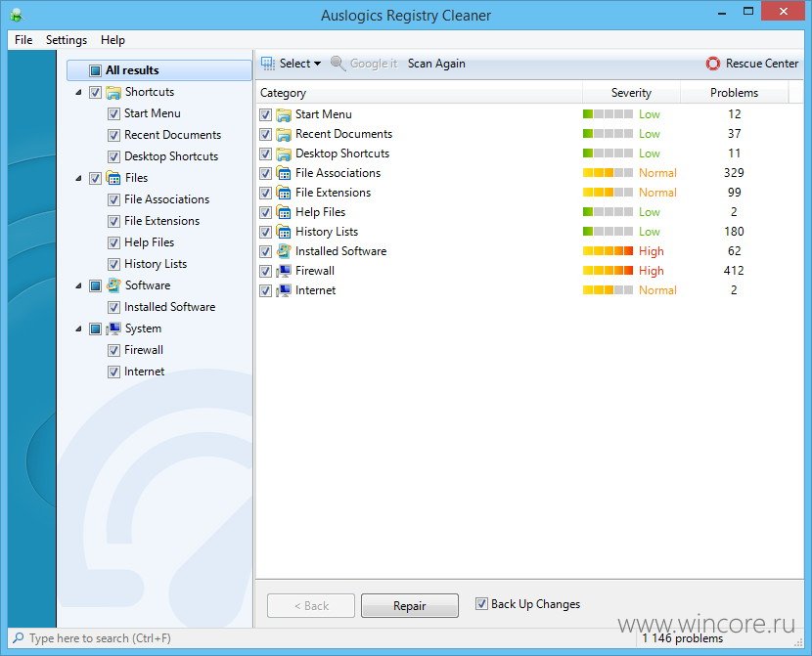Click the search magnifier icon in status bar

point(19,637)
